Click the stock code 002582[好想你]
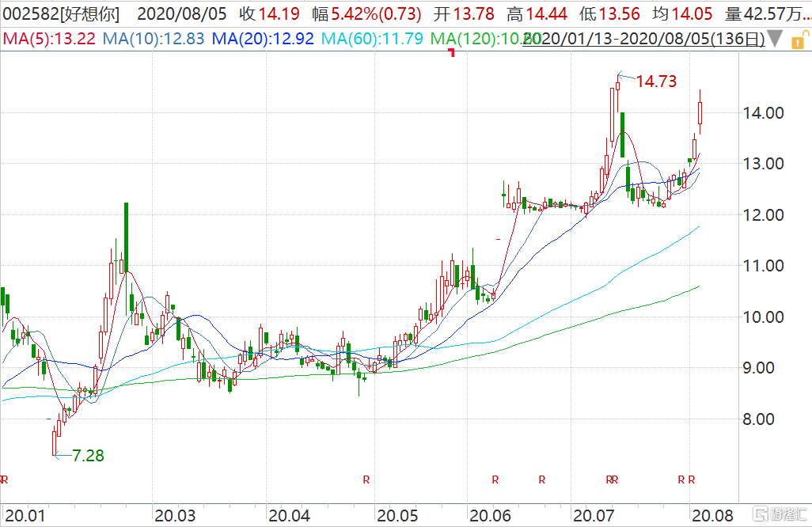The image size is (812, 527). (61, 14)
